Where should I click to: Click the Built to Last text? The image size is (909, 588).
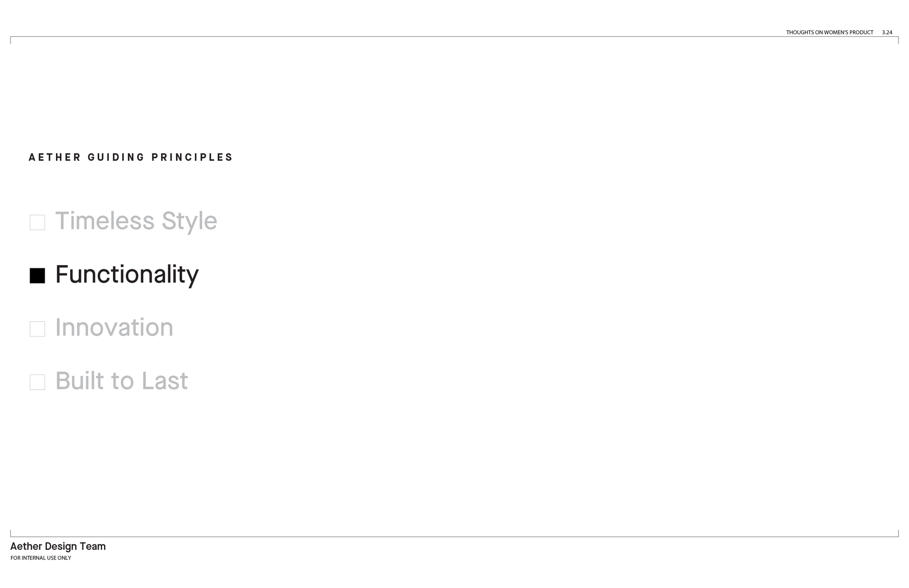[x=122, y=380]
